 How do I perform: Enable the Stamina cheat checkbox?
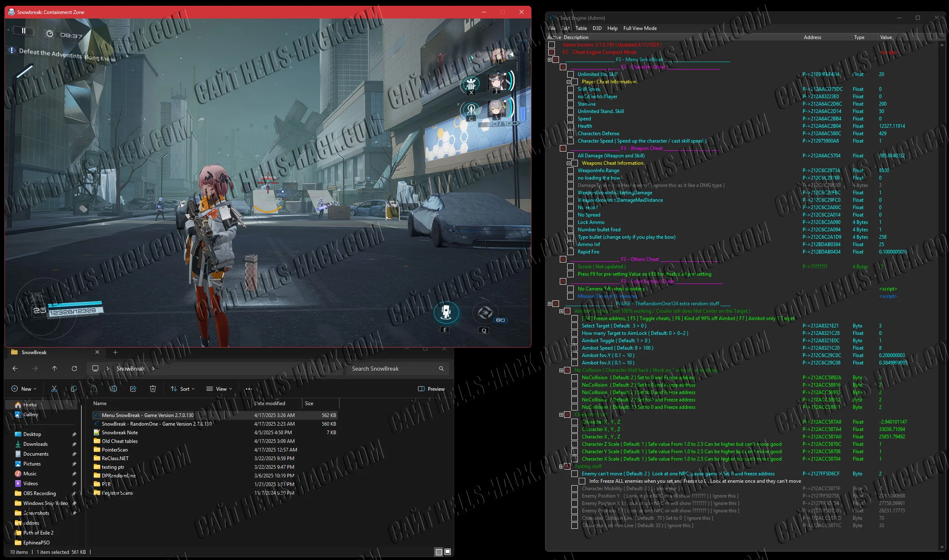coord(570,104)
